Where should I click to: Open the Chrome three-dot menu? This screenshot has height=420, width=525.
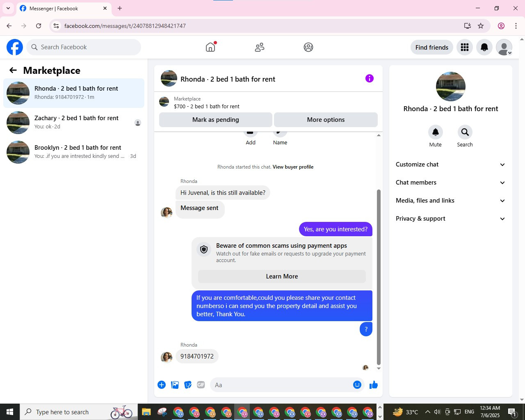(516, 26)
